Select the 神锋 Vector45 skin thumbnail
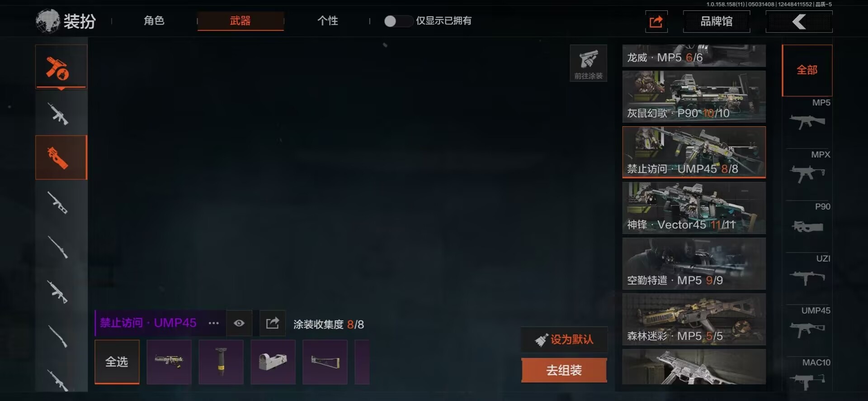868x401 pixels. coord(694,208)
